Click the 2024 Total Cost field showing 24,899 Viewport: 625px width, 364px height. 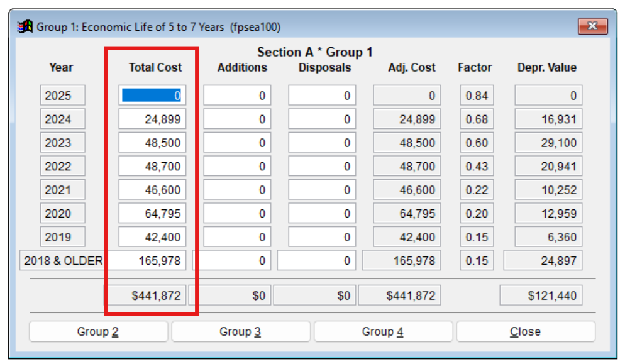click(152, 119)
